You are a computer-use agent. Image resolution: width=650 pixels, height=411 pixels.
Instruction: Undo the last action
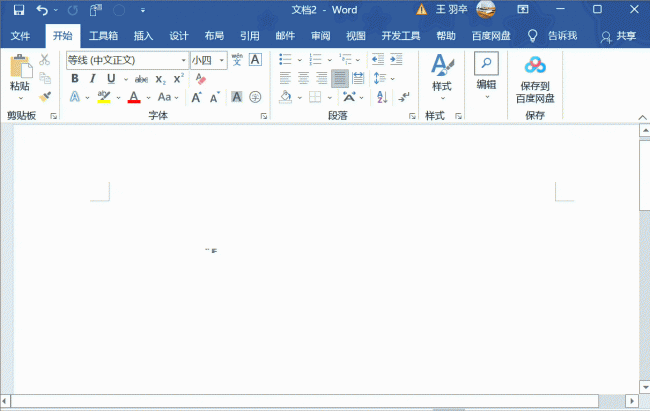pos(42,10)
